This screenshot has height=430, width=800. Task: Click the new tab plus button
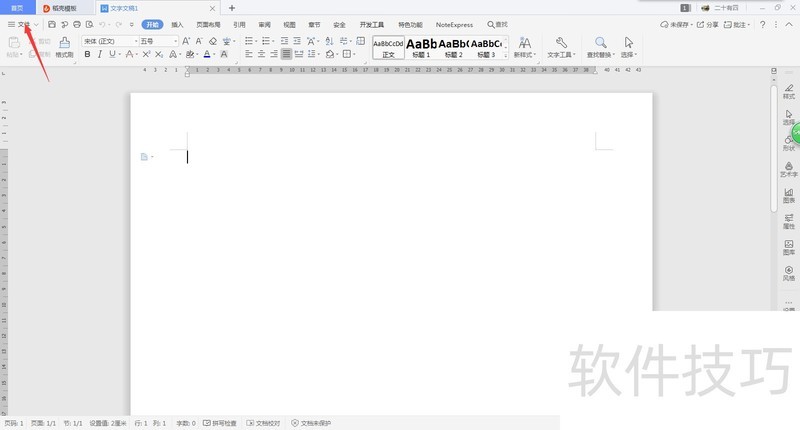coord(232,8)
